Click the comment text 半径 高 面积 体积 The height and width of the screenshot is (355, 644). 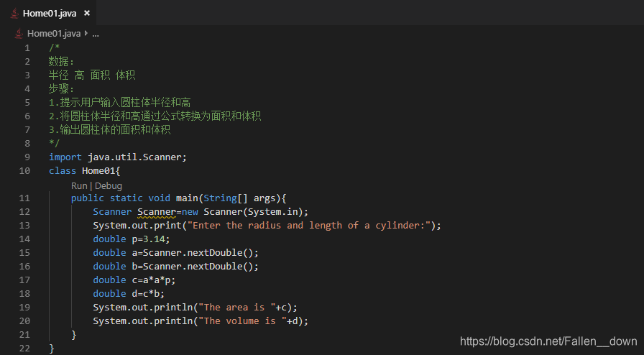tap(92, 75)
